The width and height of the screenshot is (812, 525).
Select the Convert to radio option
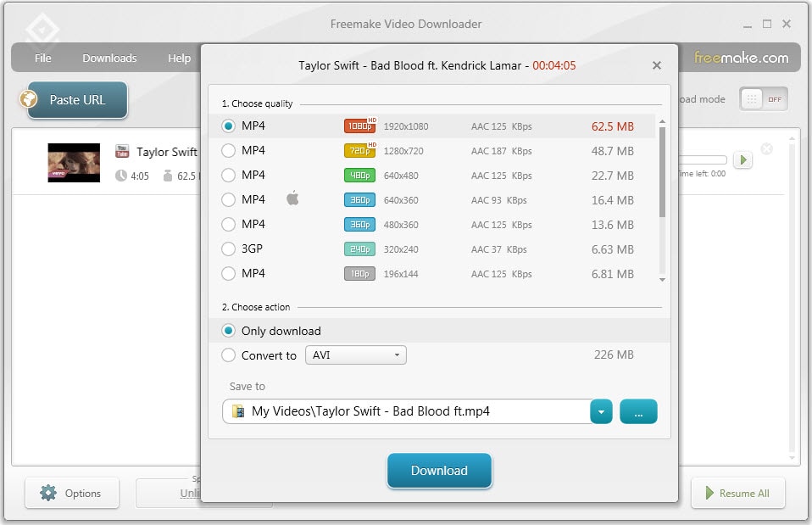[228, 355]
